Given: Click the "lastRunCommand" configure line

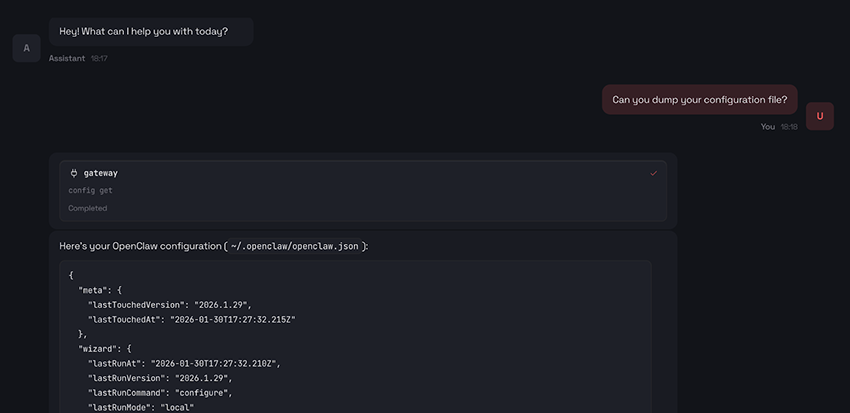Looking at the screenshot, I should 160,393.
